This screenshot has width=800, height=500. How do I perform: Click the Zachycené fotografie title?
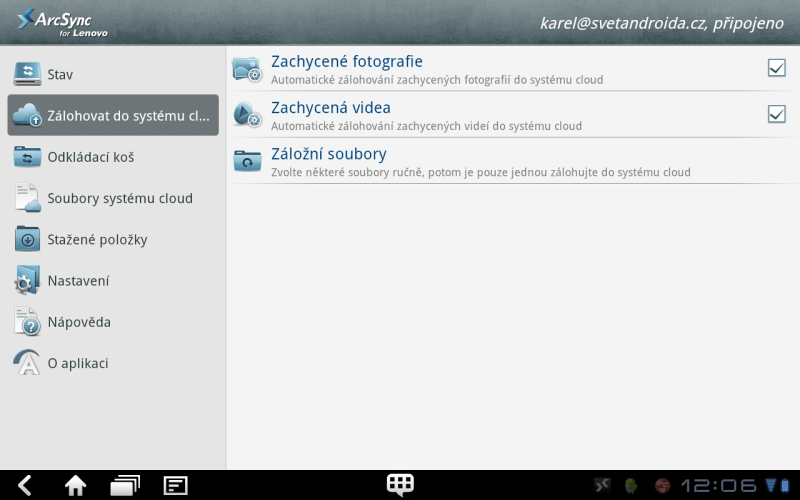(346, 62)
